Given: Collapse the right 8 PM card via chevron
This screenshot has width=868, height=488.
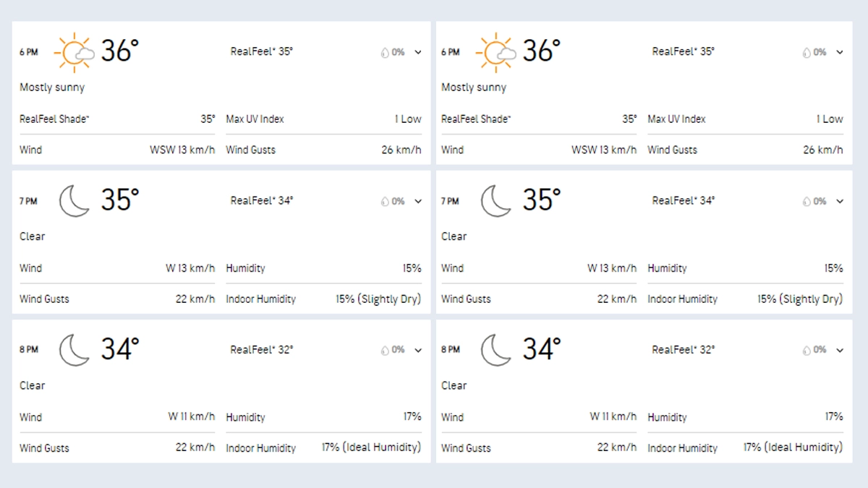Looking at the screenshot, I should pos(840,350).
